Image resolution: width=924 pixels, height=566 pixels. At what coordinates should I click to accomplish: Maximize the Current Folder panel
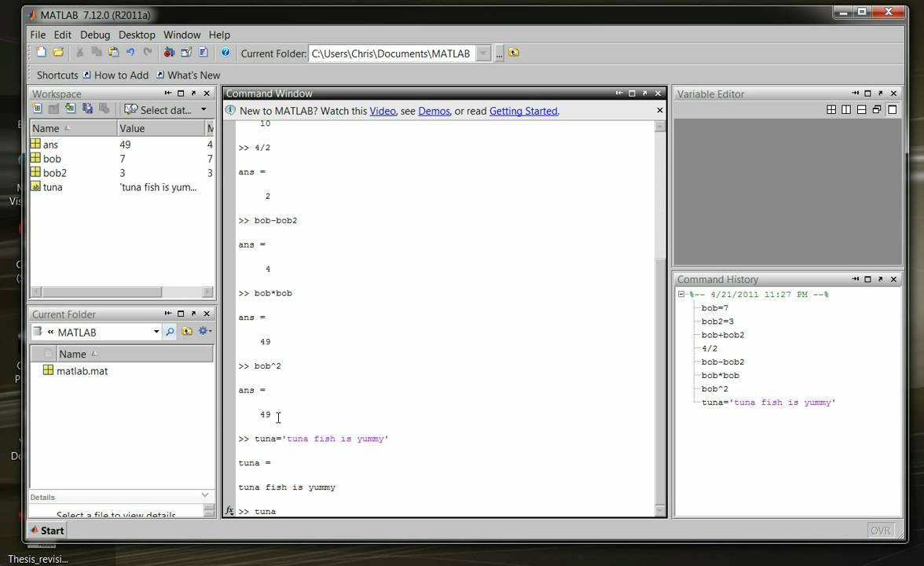(181, 314)
